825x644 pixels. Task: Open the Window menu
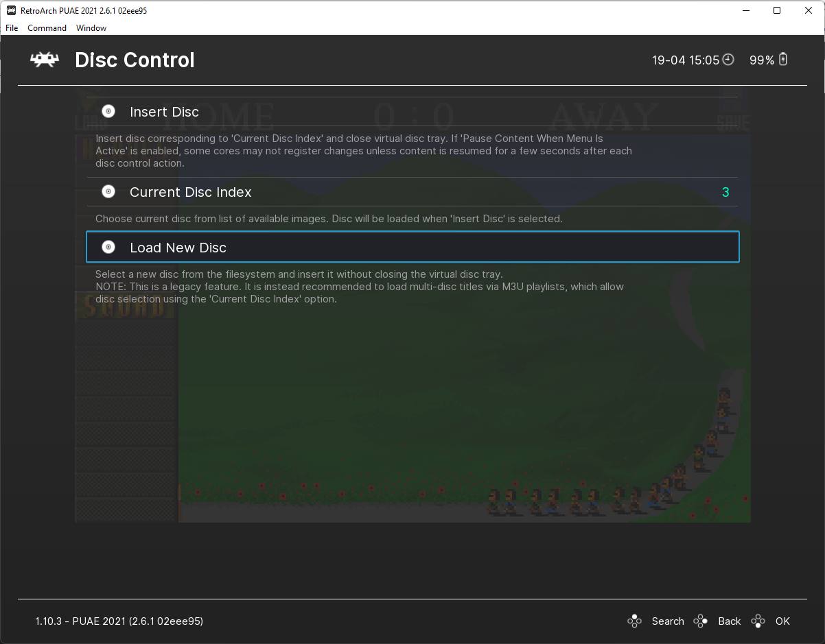point(91,28)
